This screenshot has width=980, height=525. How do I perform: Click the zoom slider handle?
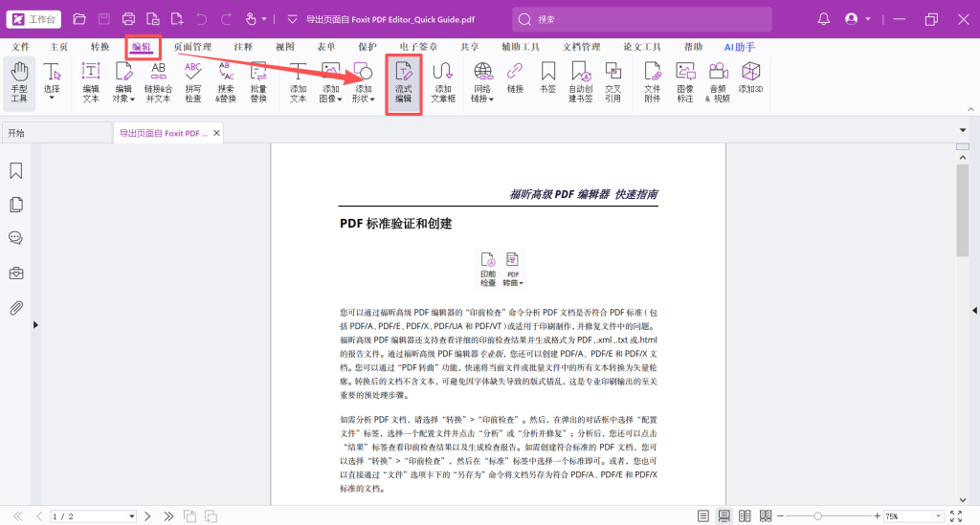click(x=817, y=516)
